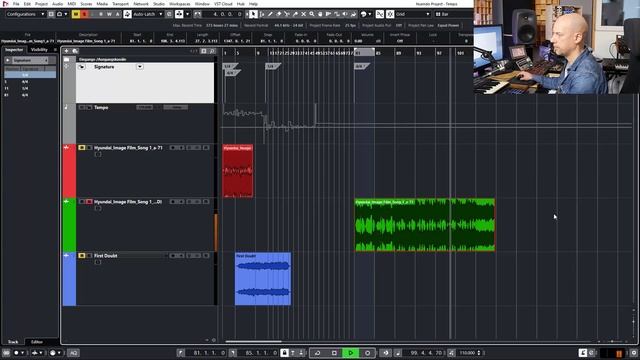This screenshot has width=640, height=360.
Task: Select the green Hyundai audio clip
Action: (424, 225)
